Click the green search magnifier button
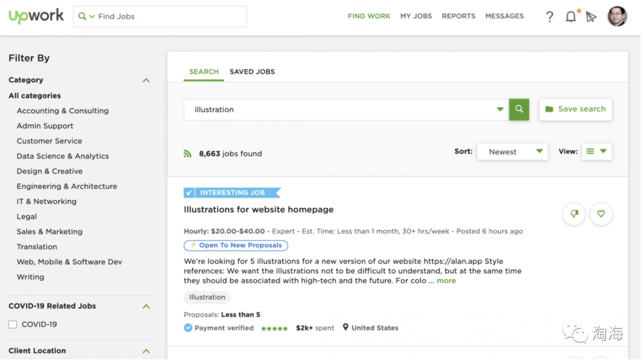 tap(519, 109)
